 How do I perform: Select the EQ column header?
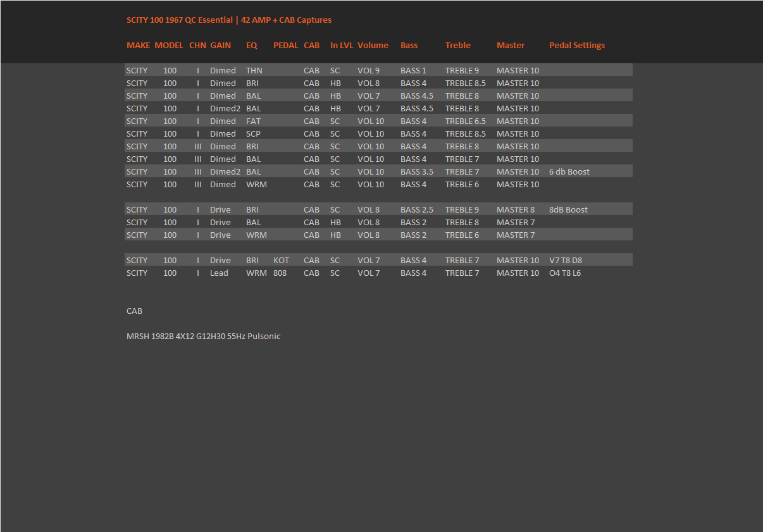[x=252, y=45]
